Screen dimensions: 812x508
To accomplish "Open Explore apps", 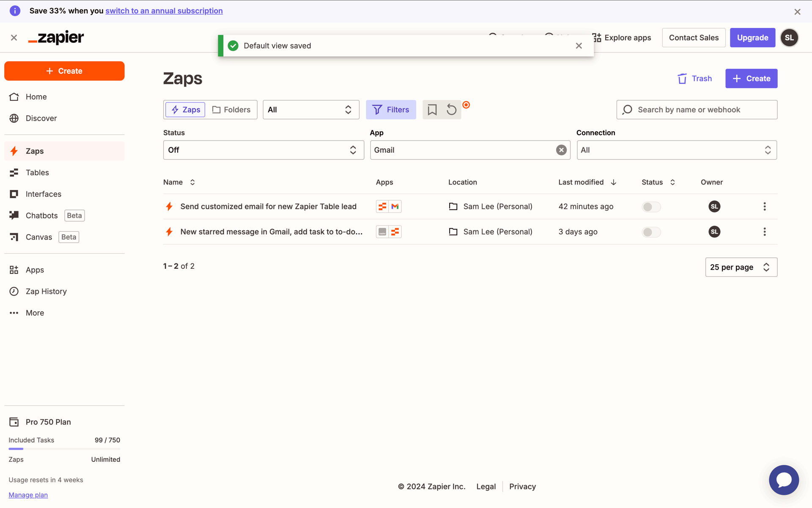I will 621,38.
